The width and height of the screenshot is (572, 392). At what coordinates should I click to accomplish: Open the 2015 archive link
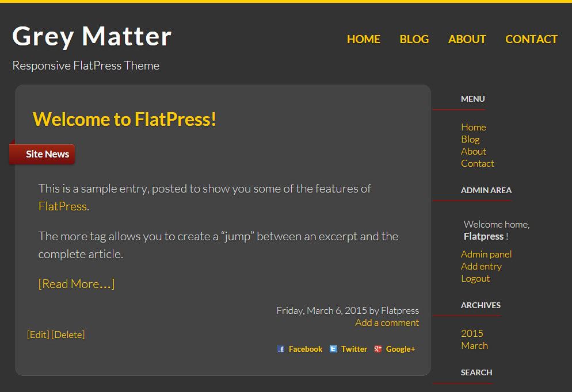click(472, 333)
